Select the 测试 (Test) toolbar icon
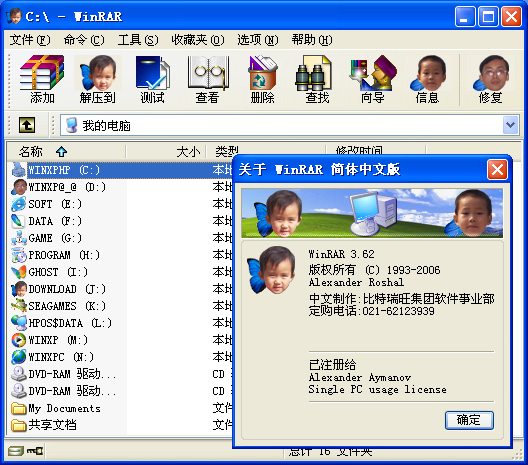Image resolution: width=528 pixels, height=465 pixels. point(153,79)
